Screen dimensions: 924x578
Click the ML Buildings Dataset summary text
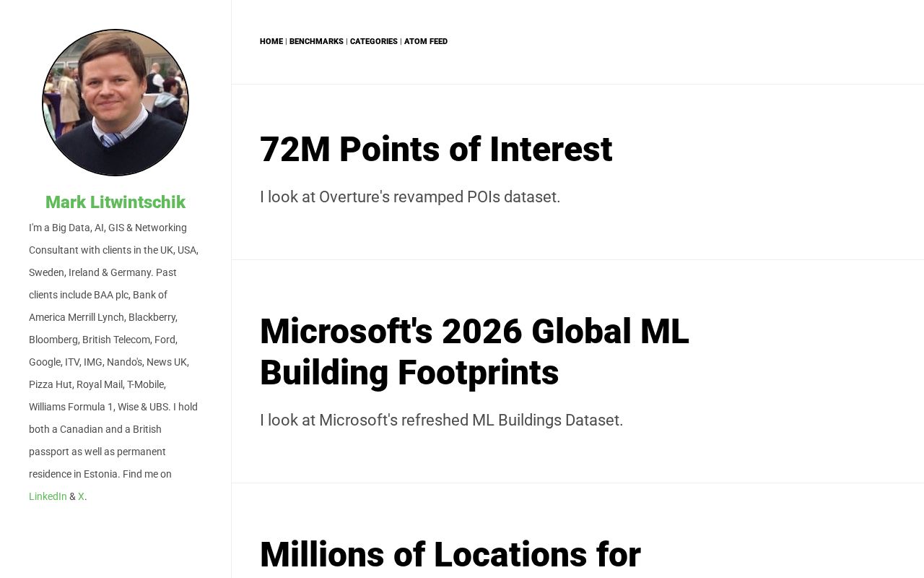[441, 420]
